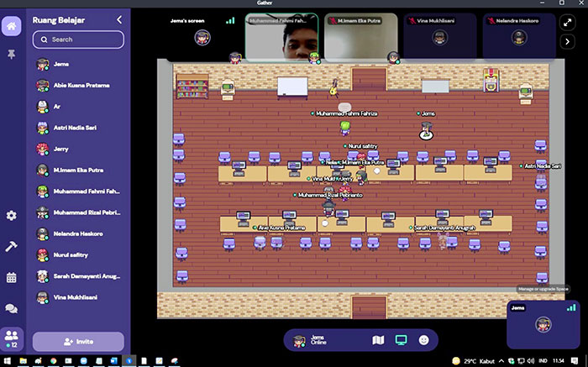588x367 pixels.
Task: Open network icon in system tray
Action: tap(521, 361)
